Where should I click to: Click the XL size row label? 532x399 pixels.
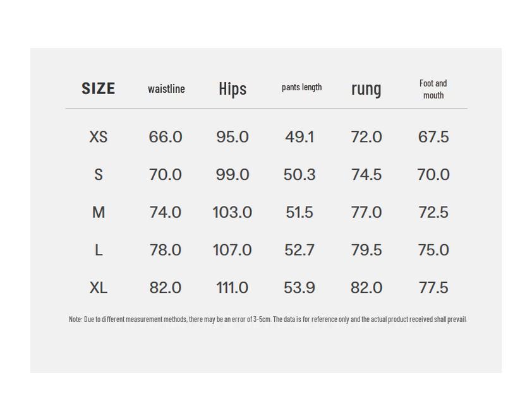click(x=98, y=288)
